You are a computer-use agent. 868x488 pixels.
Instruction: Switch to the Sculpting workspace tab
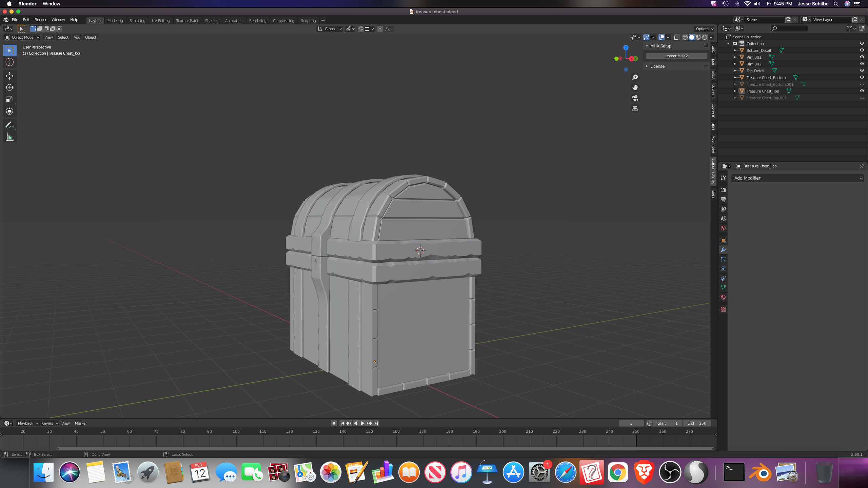coord(137,21)
